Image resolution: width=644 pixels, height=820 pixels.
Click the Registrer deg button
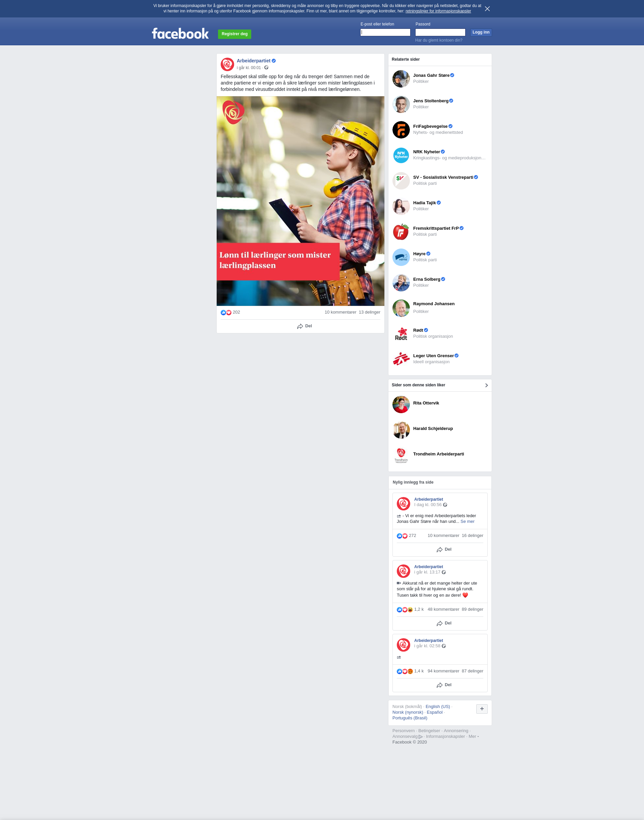click(234, 34)
